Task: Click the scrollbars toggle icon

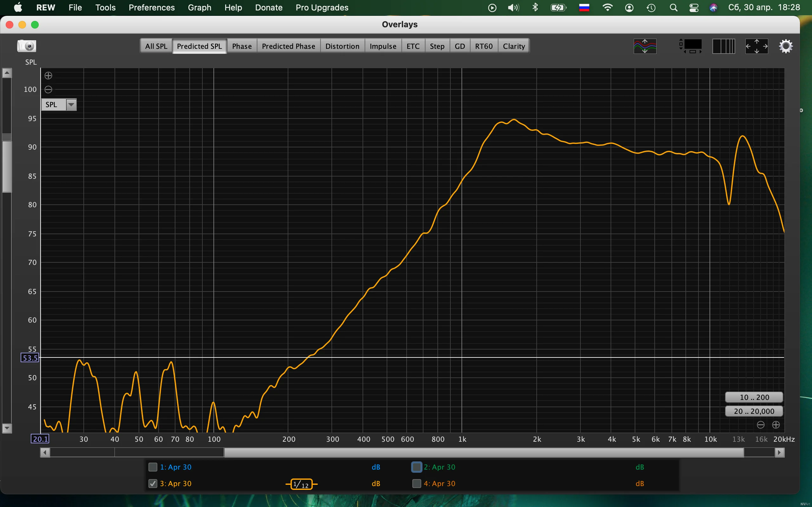Action: click(x=691, y=46)
